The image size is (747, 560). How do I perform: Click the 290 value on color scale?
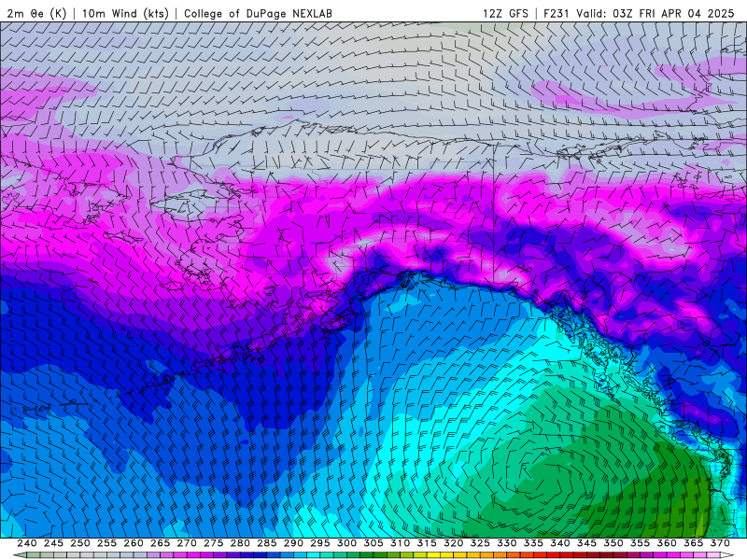click(293, 543)
